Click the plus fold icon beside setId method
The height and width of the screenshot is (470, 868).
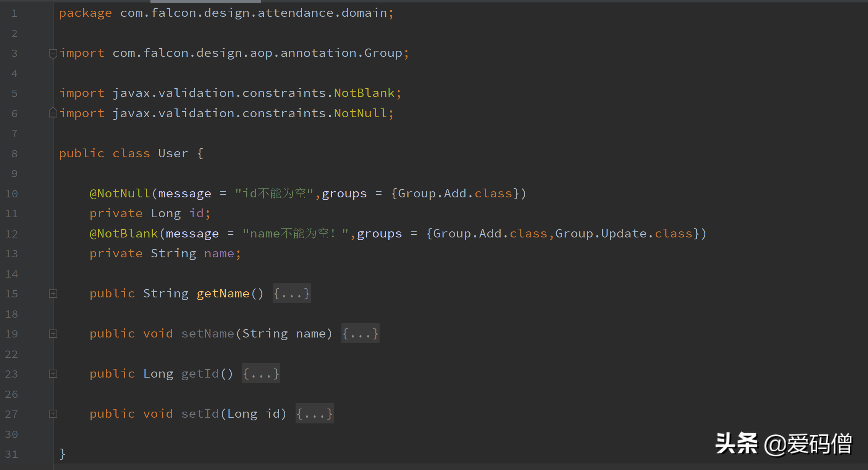[53, 414]
